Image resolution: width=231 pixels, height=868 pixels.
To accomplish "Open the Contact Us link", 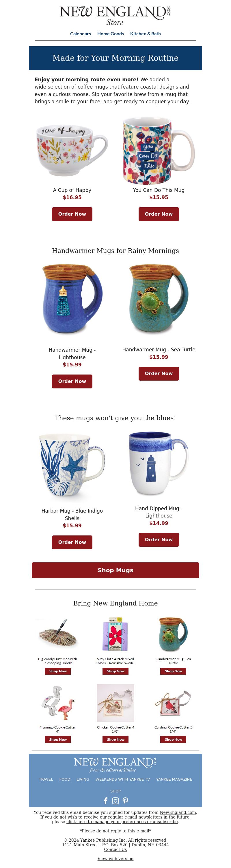I will tap(115, 849).
